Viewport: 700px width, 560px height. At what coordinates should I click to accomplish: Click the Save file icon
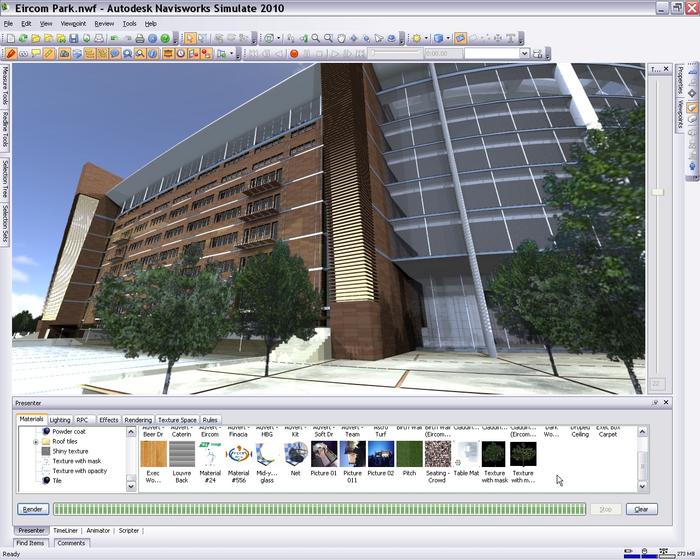[74, 38]
